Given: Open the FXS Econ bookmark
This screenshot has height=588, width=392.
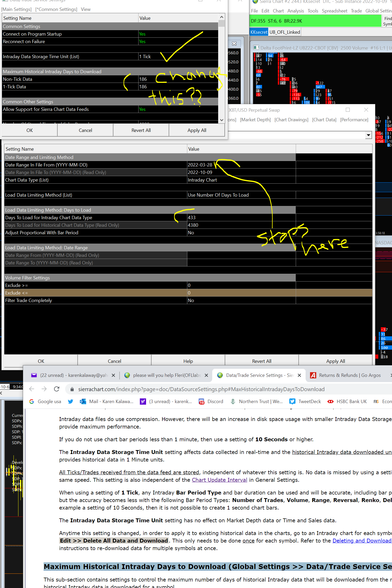Looking at the screenshot, I should point(383,402).
